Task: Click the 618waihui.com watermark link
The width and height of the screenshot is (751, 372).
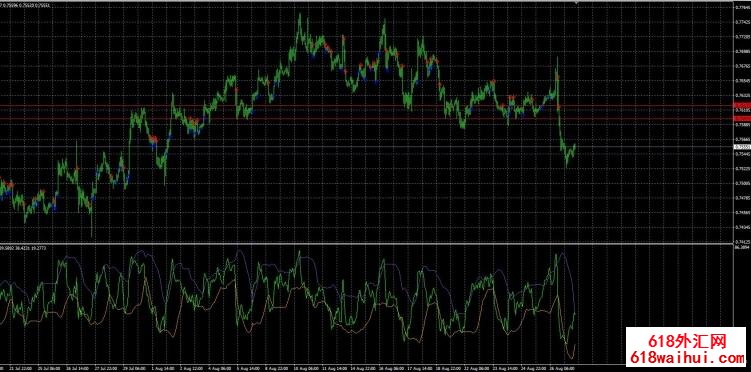Action: pos(687,358)
